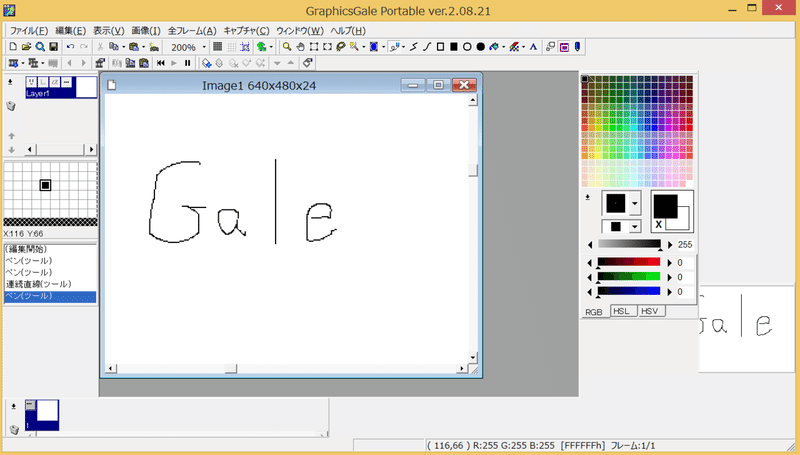Select the connected lines tool
Screen dimensions: 800x455
click(x=414, y=47)
